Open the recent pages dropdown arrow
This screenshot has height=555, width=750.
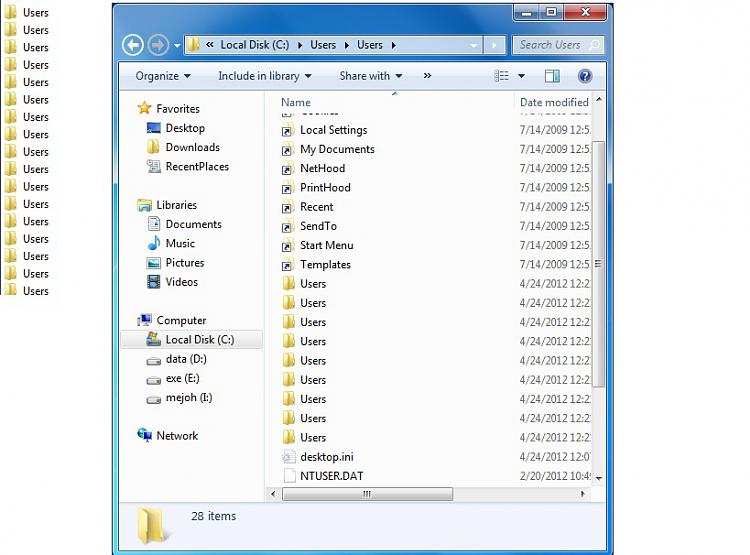tap(176, 45)
